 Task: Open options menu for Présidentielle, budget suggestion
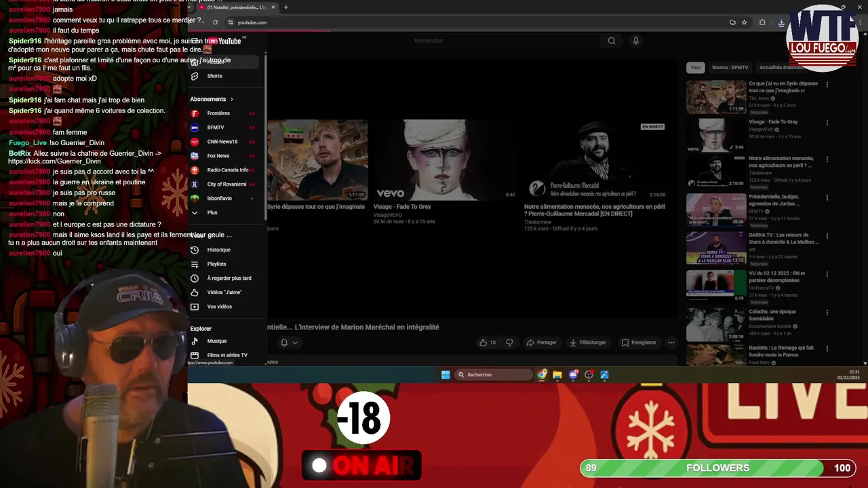tap(827, 198)
